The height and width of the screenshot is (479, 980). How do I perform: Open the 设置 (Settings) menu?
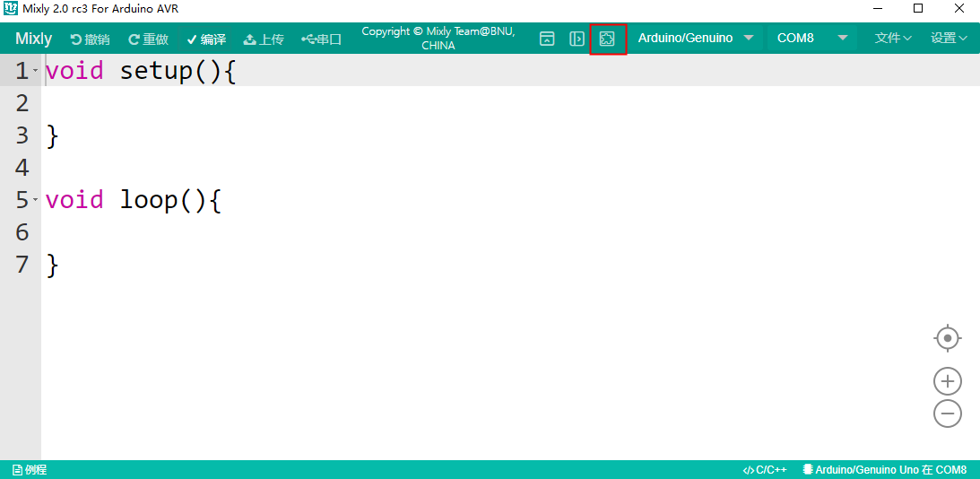[949, 38]
